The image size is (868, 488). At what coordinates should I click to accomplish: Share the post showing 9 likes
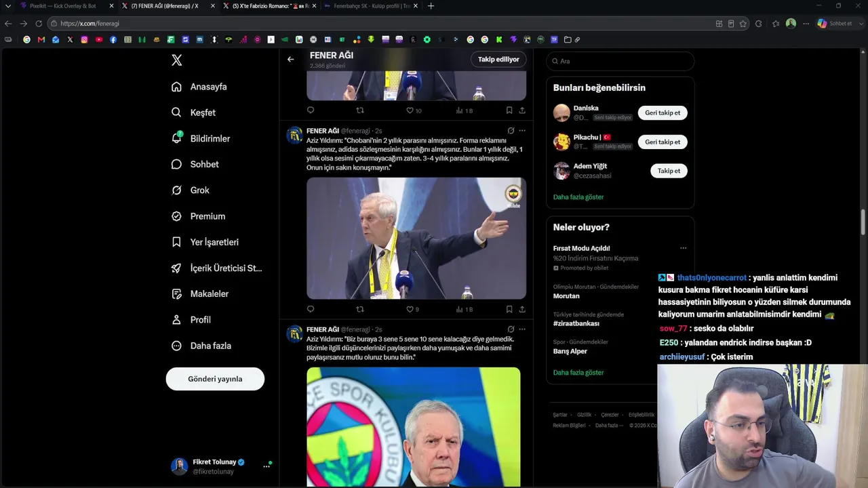click(x=522, y=310)
